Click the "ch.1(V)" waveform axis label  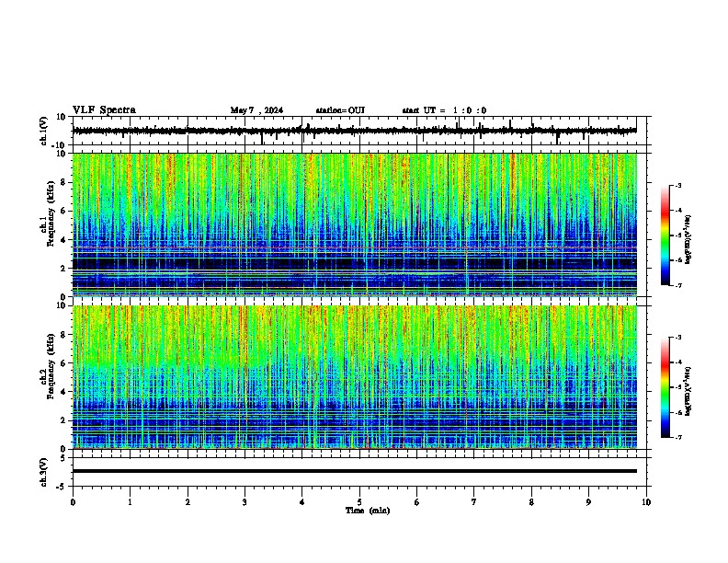point(44,131)
